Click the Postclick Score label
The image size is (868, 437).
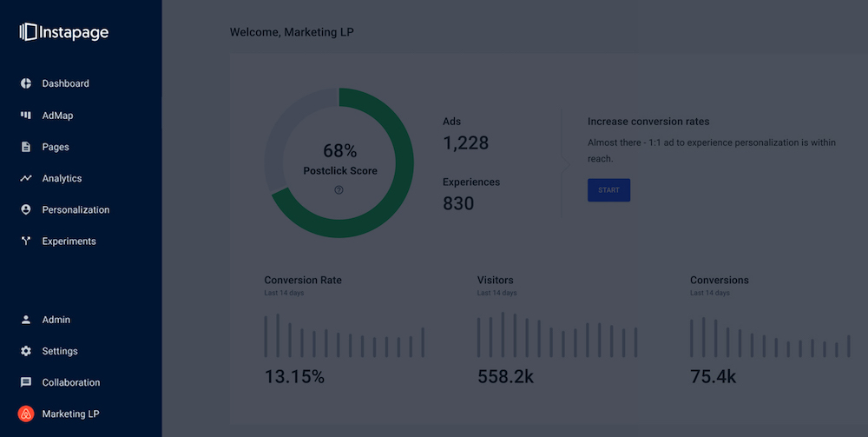point(340,170)
